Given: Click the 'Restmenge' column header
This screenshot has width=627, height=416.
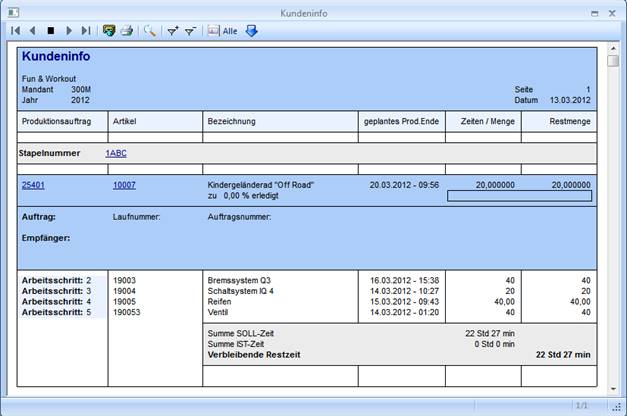Looking at the screenshot, I should pos(570,122).
